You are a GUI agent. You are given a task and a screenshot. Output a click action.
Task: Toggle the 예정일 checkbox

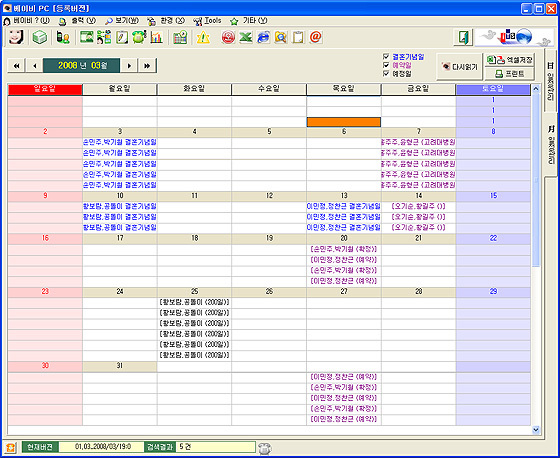pos(386,73)
